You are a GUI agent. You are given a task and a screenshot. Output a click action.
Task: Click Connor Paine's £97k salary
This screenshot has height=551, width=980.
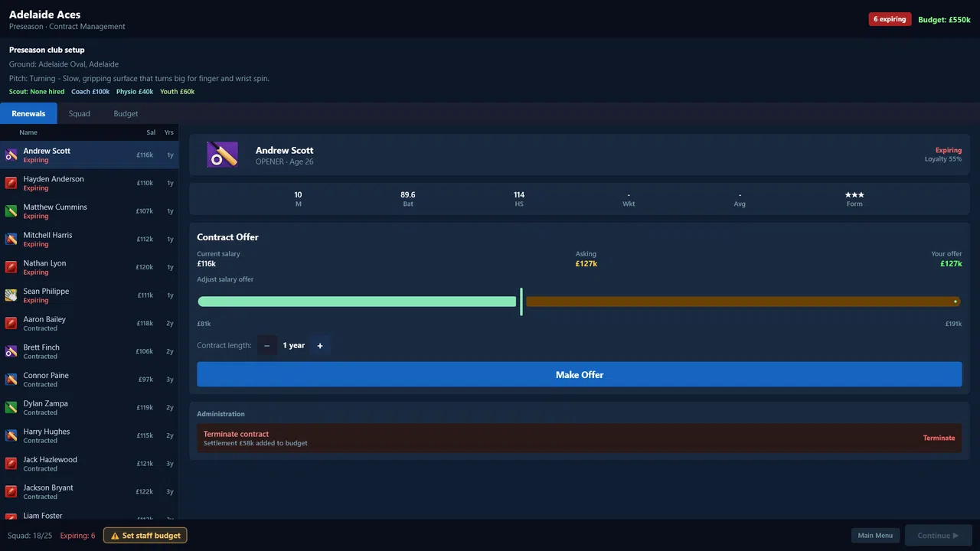click(145, 380)
